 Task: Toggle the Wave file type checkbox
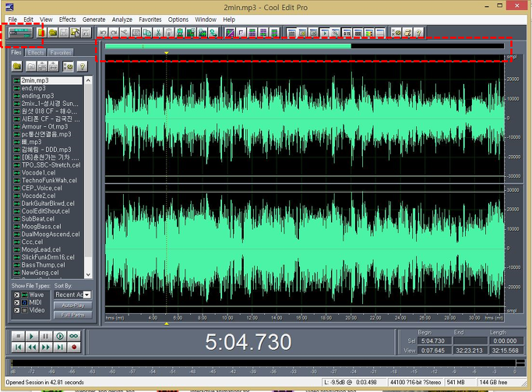click(x=16, y=295)
